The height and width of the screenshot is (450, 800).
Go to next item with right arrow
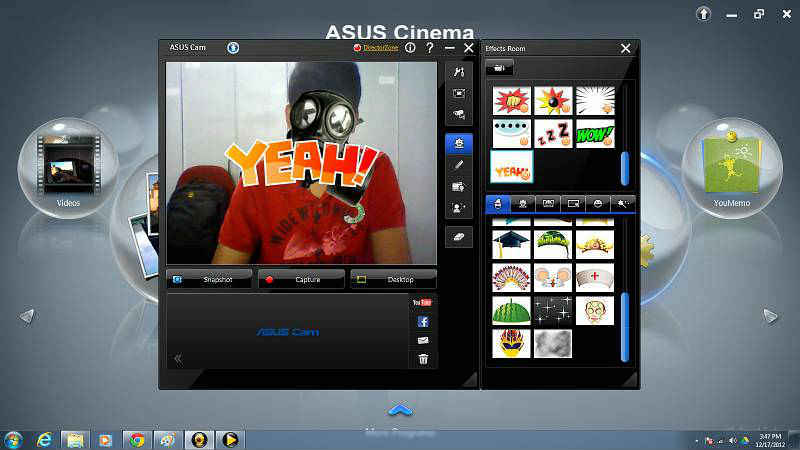[x=770, y=316]
